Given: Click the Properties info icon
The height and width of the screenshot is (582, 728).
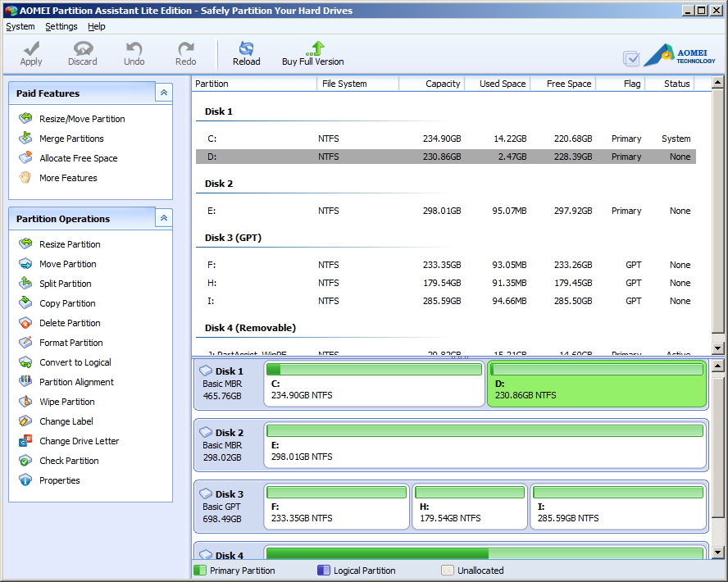Looking at the screenshot, I should pyautogui.click(x=25, y=480).
